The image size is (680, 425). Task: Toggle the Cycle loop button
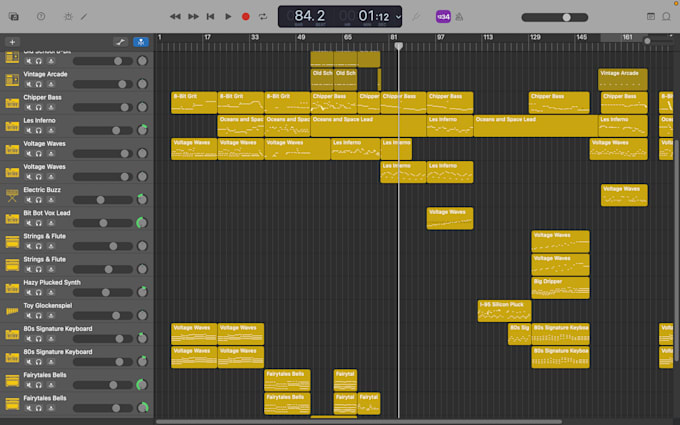click(x=263, y=16)
